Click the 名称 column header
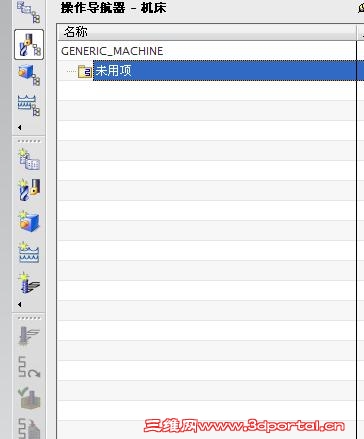Screen dimensions: 364x439 [207, 32]
